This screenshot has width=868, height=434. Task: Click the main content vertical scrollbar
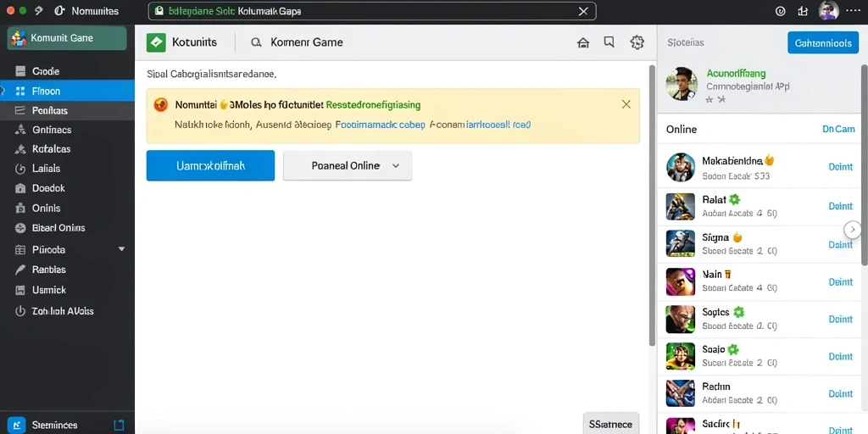[x=652, y=205]
